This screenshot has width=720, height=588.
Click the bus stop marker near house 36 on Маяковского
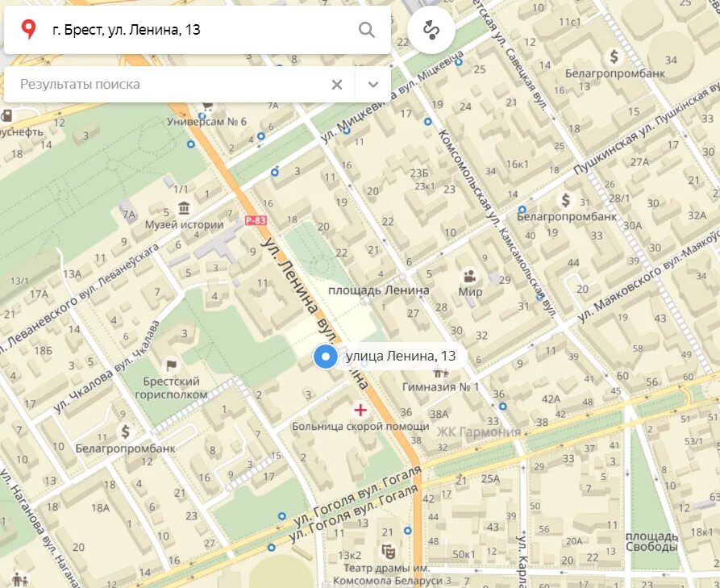click(x=503, y=406)
